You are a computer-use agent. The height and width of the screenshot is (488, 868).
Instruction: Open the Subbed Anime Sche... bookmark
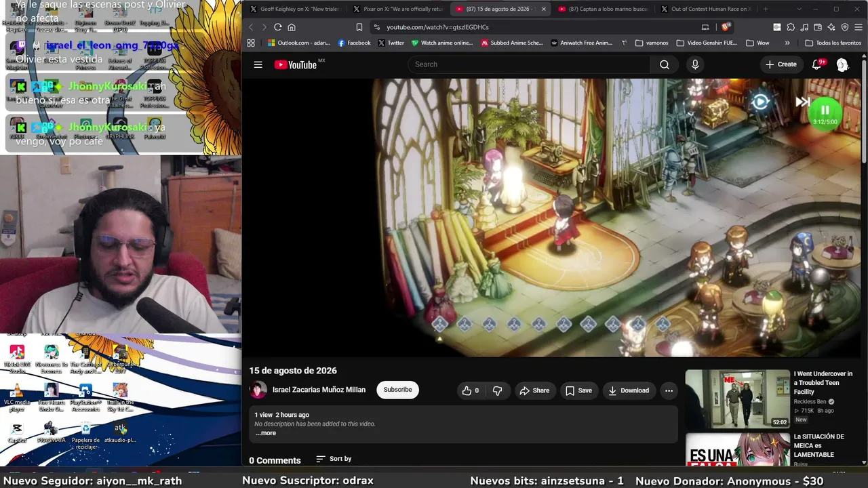click(512, 43)
